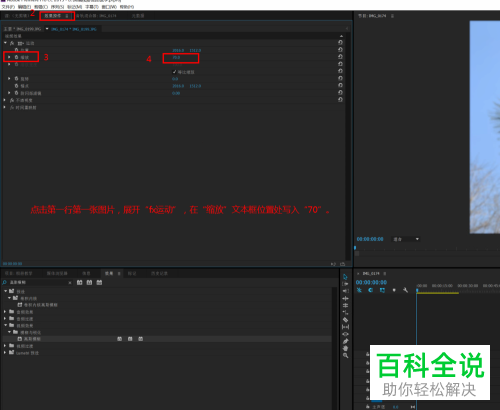Toggle animation stopwatch for Anti-flicker Filter
The image size is (500, 410).
pos(16,93)
